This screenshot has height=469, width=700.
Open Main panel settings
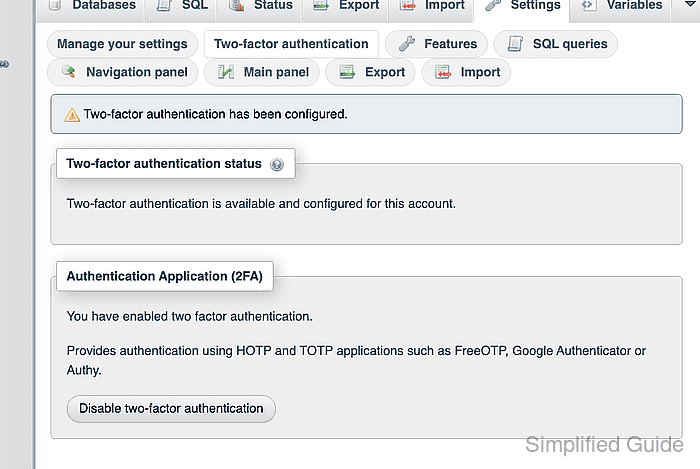tap(262, 72)
